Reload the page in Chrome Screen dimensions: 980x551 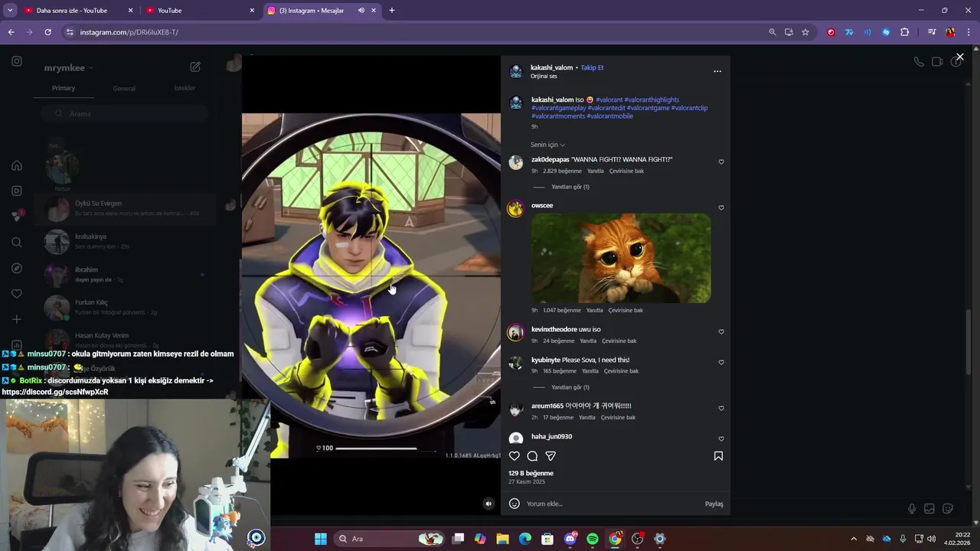tap(47, 32)
